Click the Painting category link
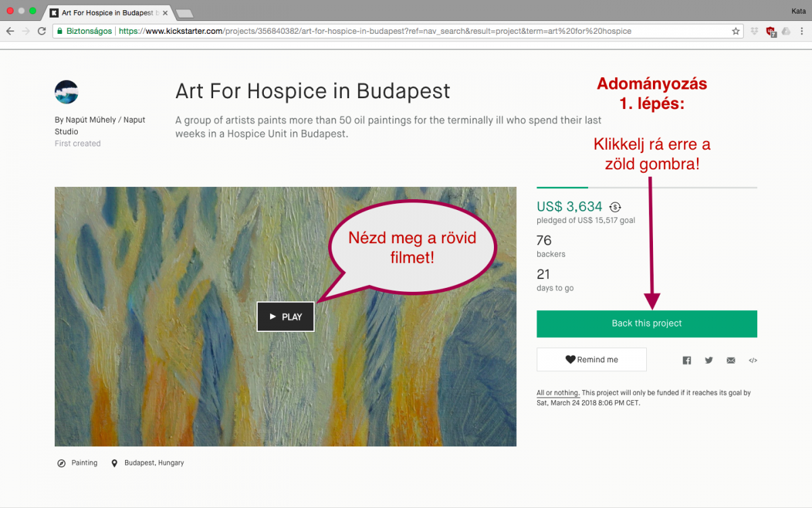The image size is (812, 508). click(x=84, y=463)
